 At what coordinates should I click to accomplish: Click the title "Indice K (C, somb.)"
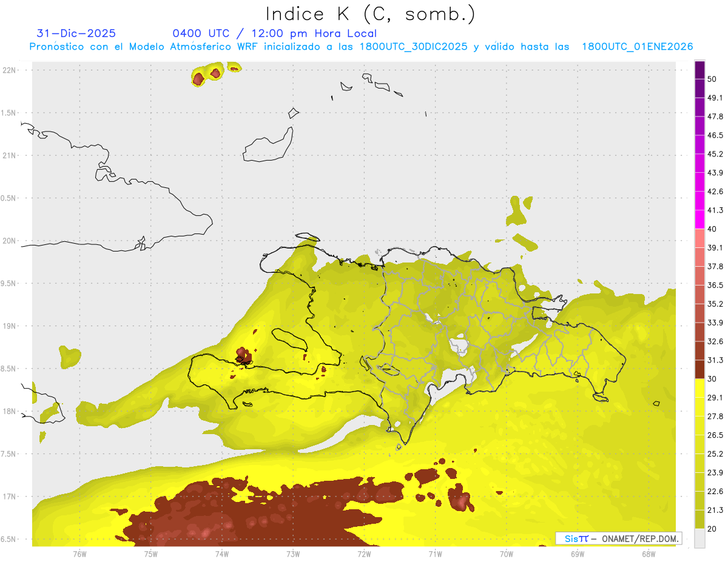(371, 14)
